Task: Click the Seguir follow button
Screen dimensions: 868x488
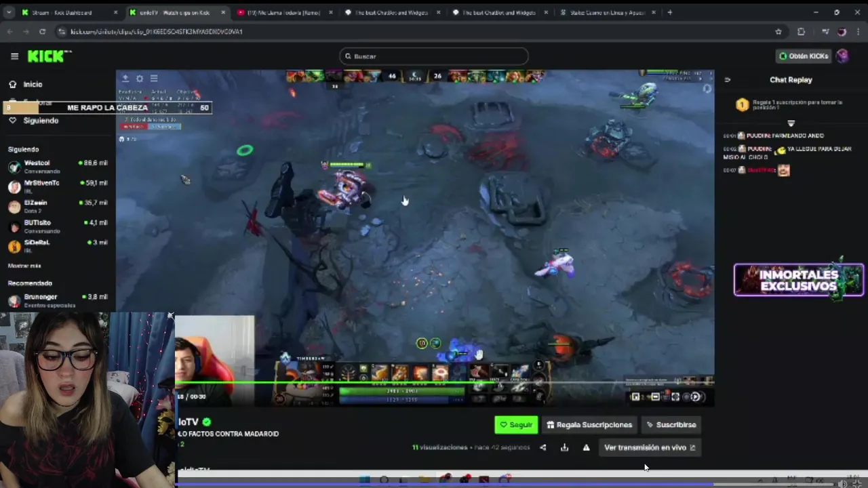Action: [516, 425]
